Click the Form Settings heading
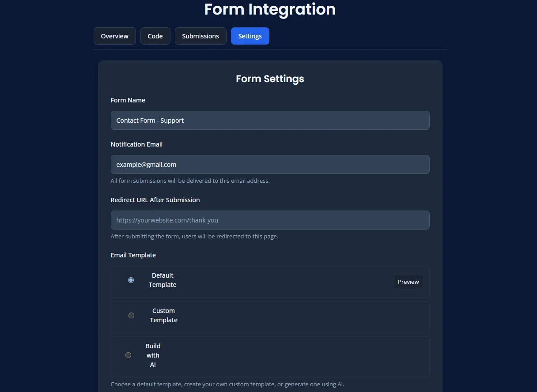The width and height of the screenshot is (537, 392). [x=270, y=79]
